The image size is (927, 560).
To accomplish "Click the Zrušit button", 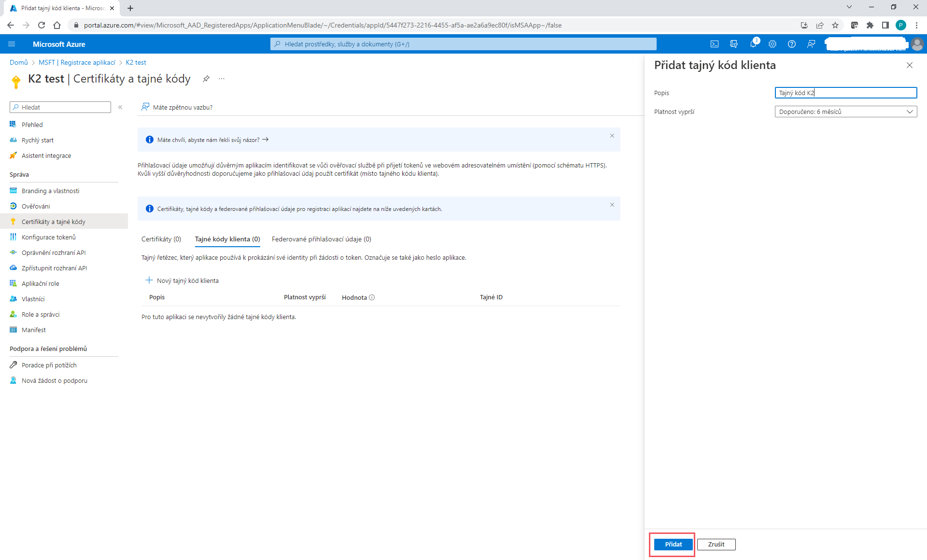I will pos(716,544).
